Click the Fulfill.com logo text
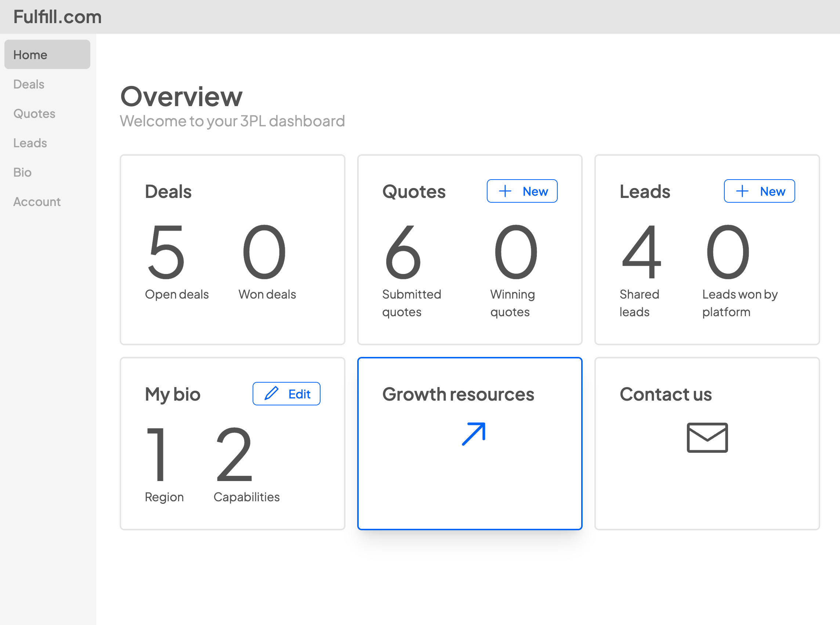This screenshot has height=625, width=840. (58, 17)
